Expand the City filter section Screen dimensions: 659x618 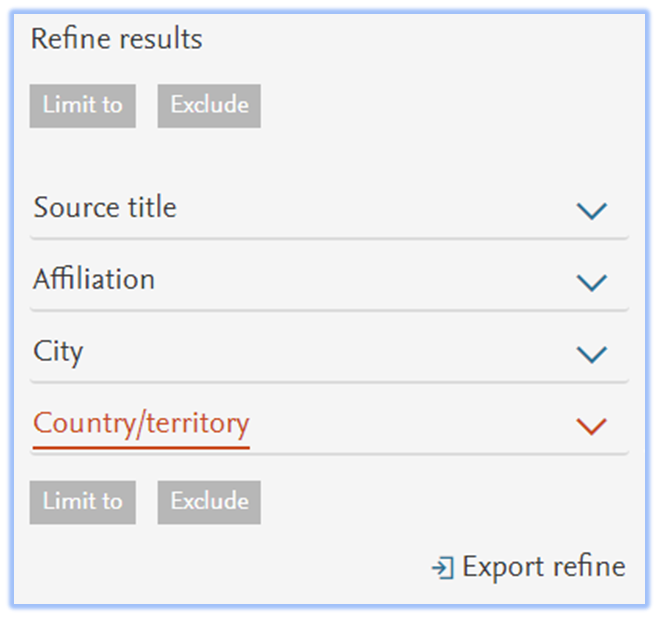click(329, 351)
